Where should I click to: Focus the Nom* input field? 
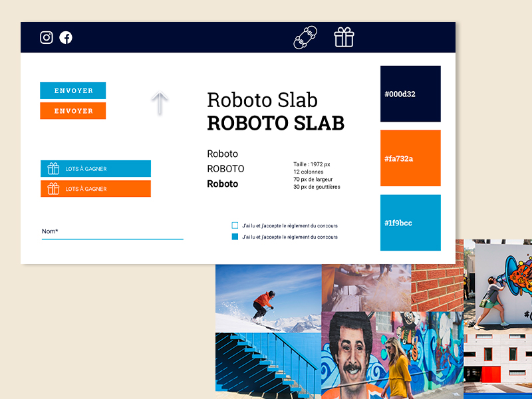(x=112, y=231)
